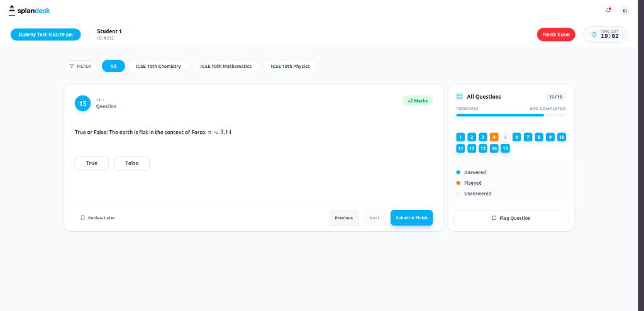Switch to the ICSE 10th Mathematics tab
This screenshot has width=644, height=311.
(x=226, y=66)
